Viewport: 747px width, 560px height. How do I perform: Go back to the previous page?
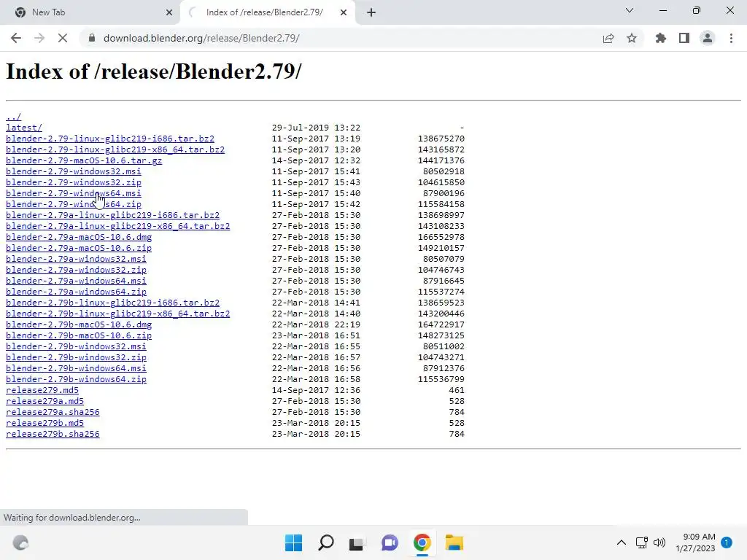(16, 38)
